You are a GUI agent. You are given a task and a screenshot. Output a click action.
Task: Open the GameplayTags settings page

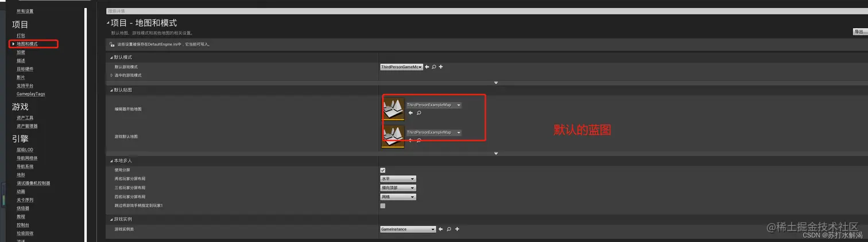coord(31,94)
